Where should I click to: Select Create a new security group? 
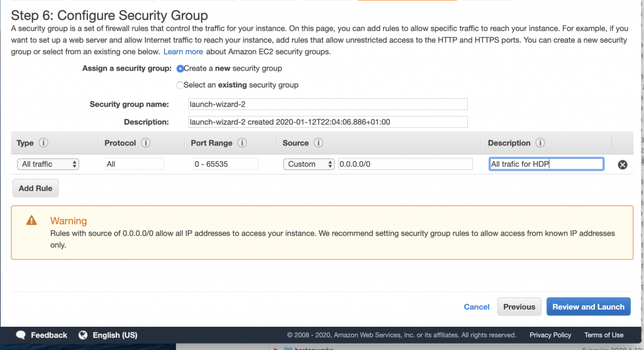click(180, 68)
